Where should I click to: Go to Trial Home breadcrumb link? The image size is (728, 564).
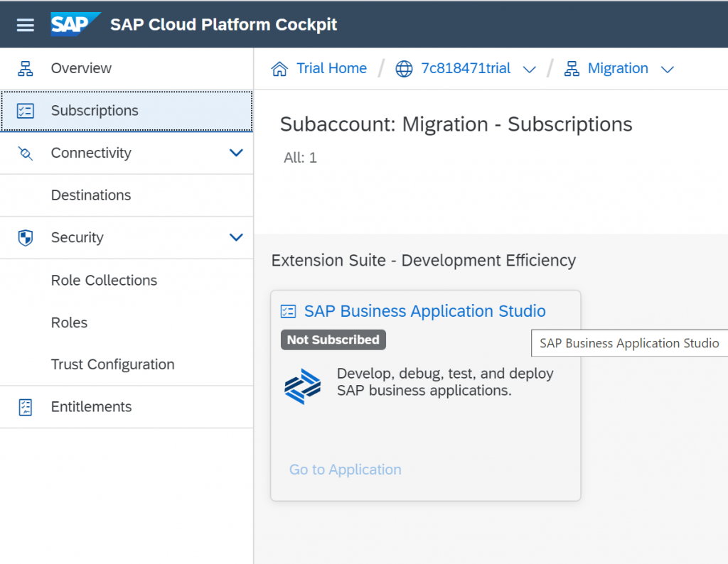point(331,68)
